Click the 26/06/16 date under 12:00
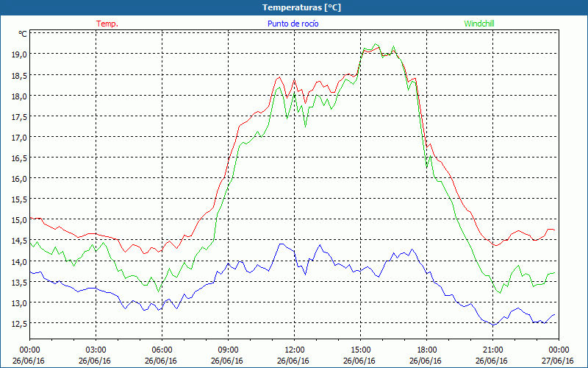The image size is (588, 368). coord(293,361)
